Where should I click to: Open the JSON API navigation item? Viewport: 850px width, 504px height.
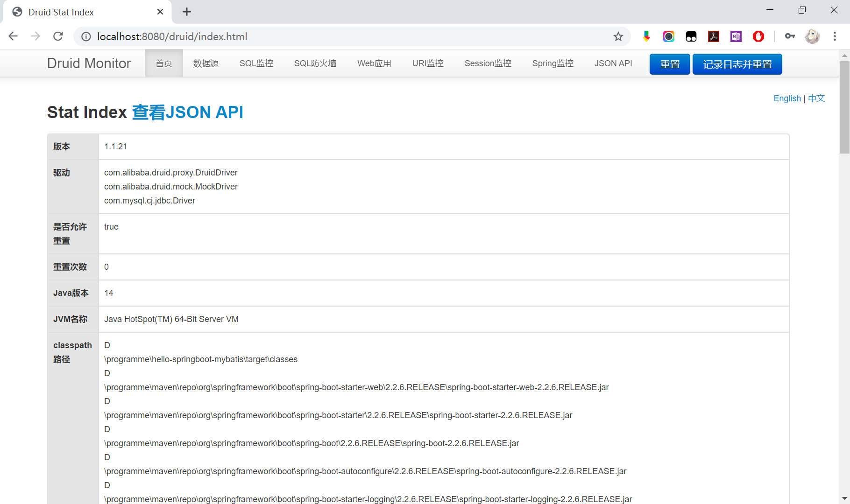(x=613, y=63)
